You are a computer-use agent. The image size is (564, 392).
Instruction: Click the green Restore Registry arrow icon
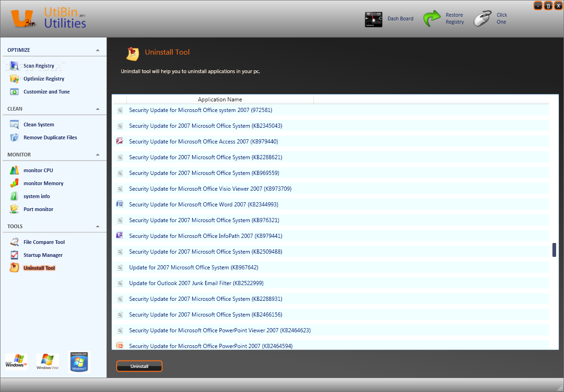click(432, 19)
